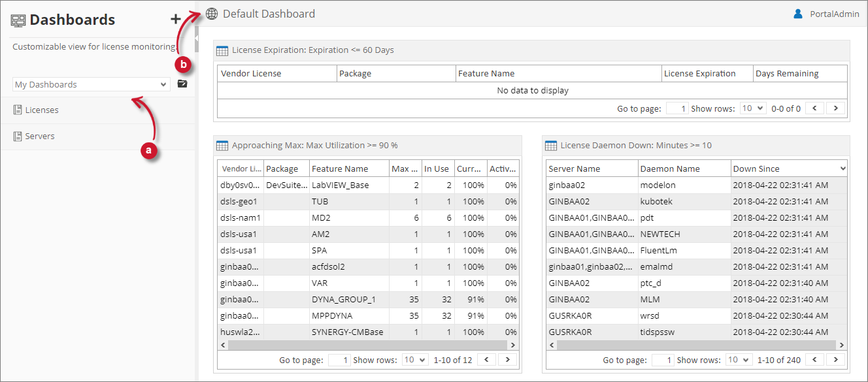Viewport: 868px width, 382px height.
Task: Click the tidspssw daemon cell
Action: click(684, 332)
